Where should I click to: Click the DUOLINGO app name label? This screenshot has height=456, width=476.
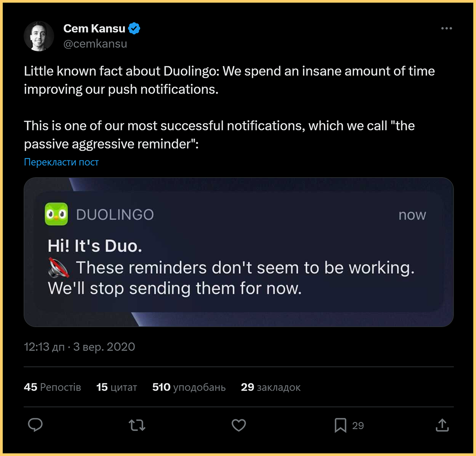115,215
